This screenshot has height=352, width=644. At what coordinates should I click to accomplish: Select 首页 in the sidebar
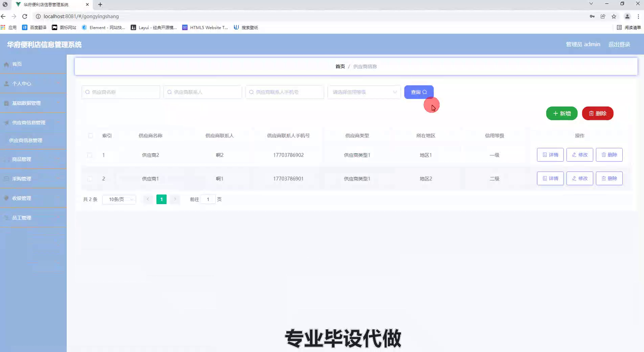pyautogui.click(x=33, y=64)
